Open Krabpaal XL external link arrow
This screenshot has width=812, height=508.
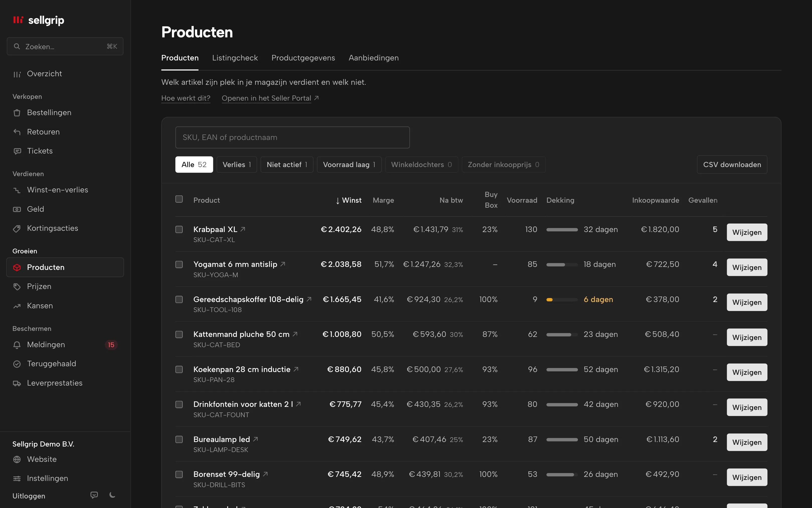pos(243,229)
